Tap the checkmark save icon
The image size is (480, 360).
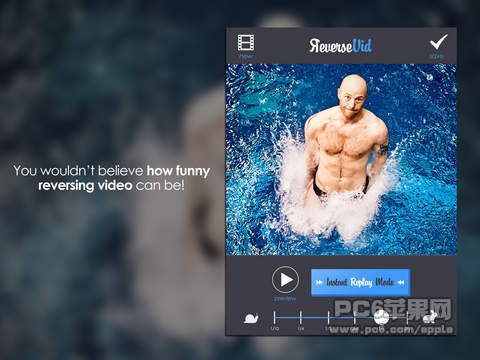point(438,42)
